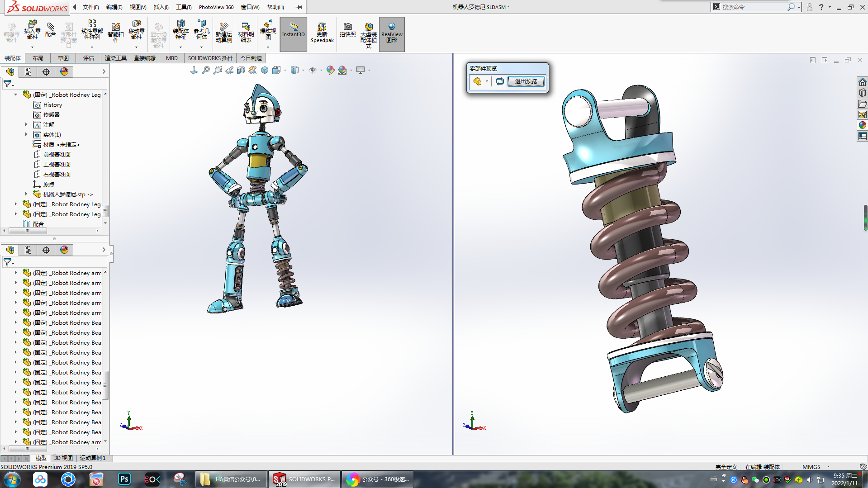Switch to 运动算例 1 bottom tab

[93, 458]
